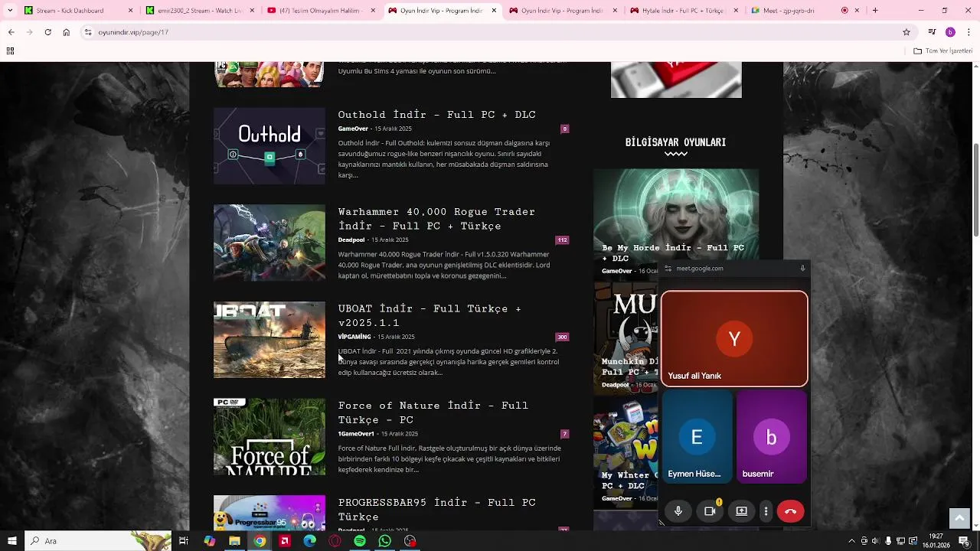The height and width of the screenshot is (551, 980).
Task: Open WhatsApp from the taskbar
Action: pos(385,541)
